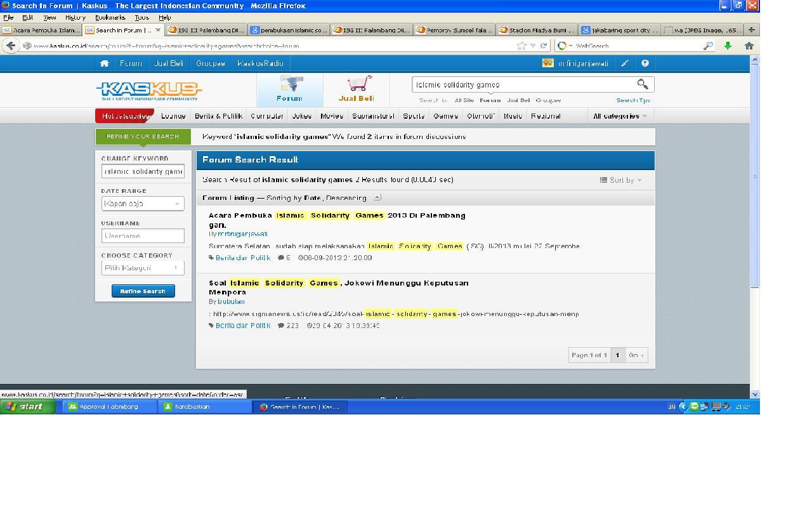Open the Go page dropdown

click(636, 355)
